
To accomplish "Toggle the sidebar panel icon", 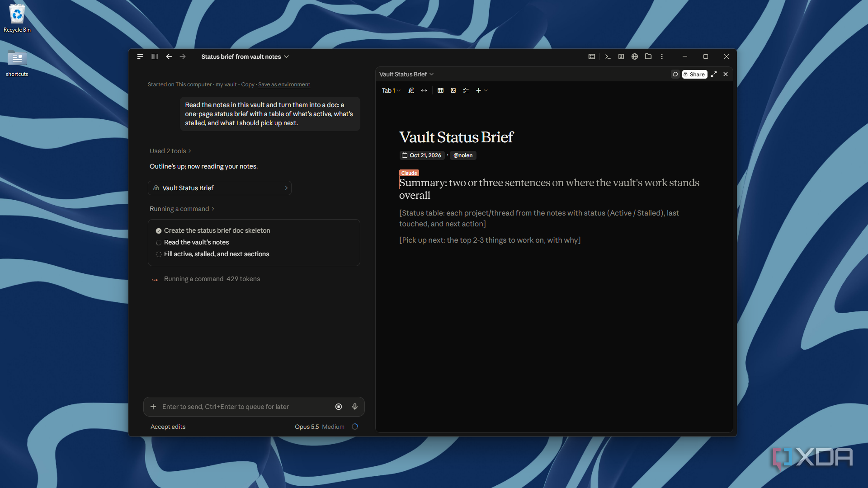I will tap(155, 56).
